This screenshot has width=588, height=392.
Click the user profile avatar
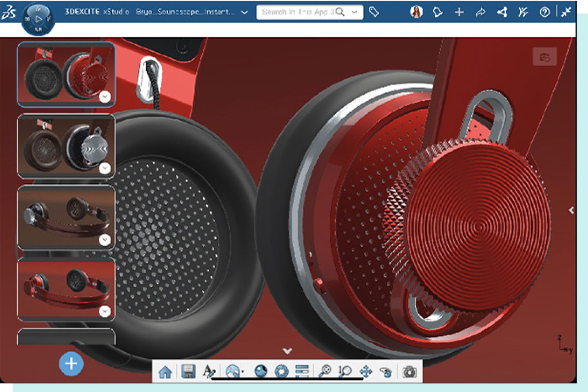416,12
